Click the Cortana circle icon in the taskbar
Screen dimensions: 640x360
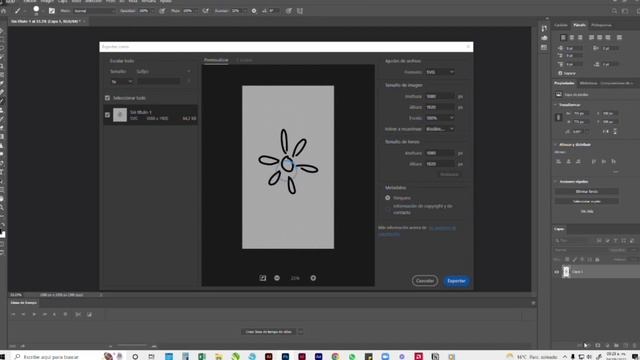[135, 356]
